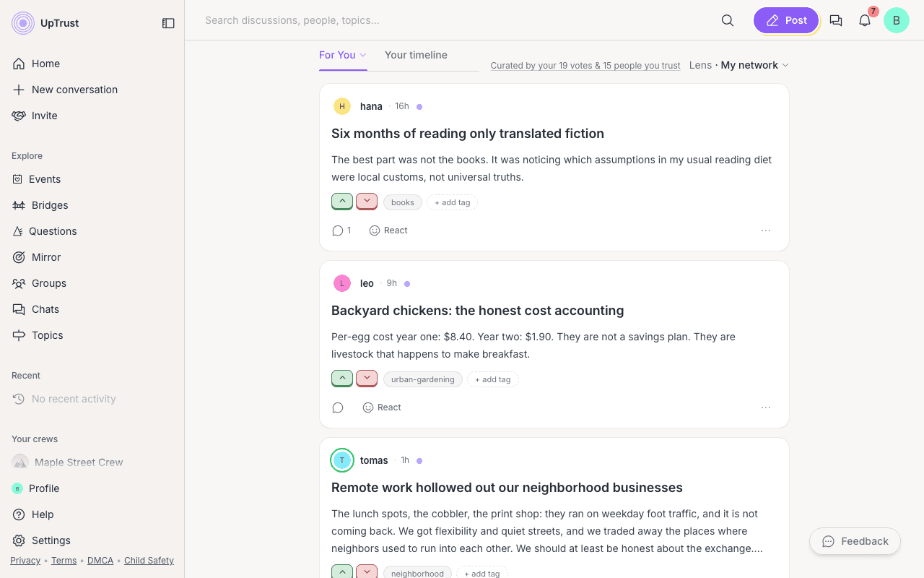Open the user avatar B menu

[897, 20]
